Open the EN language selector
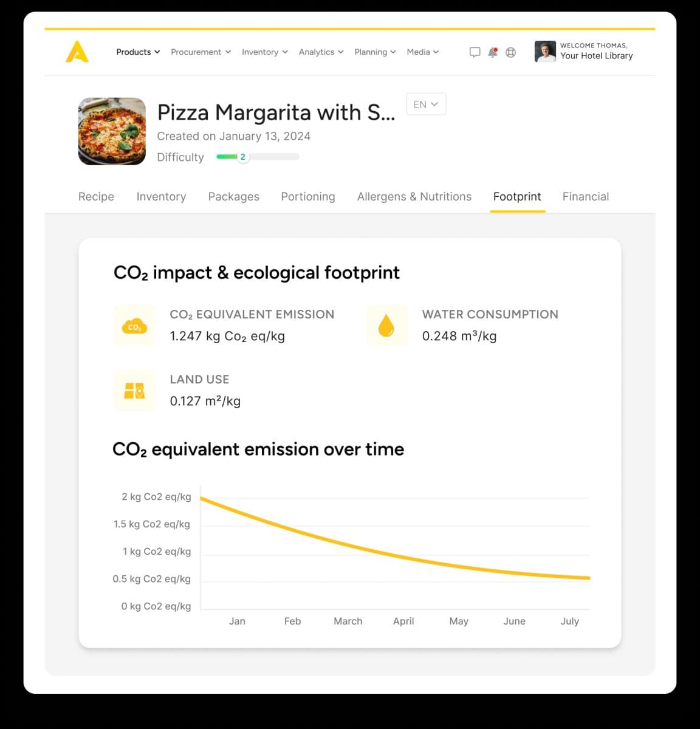This screenshot has width=700, height=729. [426, 104]
